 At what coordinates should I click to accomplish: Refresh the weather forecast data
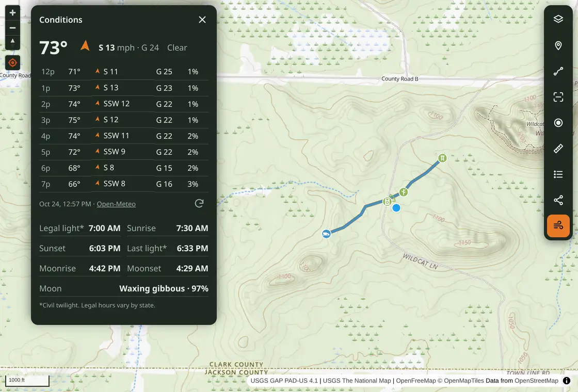(199, 203)
